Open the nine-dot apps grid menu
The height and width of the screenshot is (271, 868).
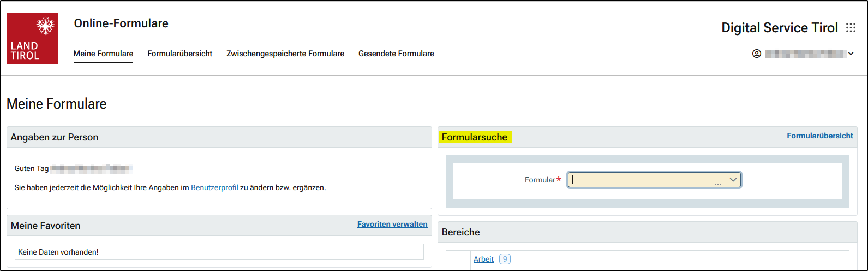[851, 28]
